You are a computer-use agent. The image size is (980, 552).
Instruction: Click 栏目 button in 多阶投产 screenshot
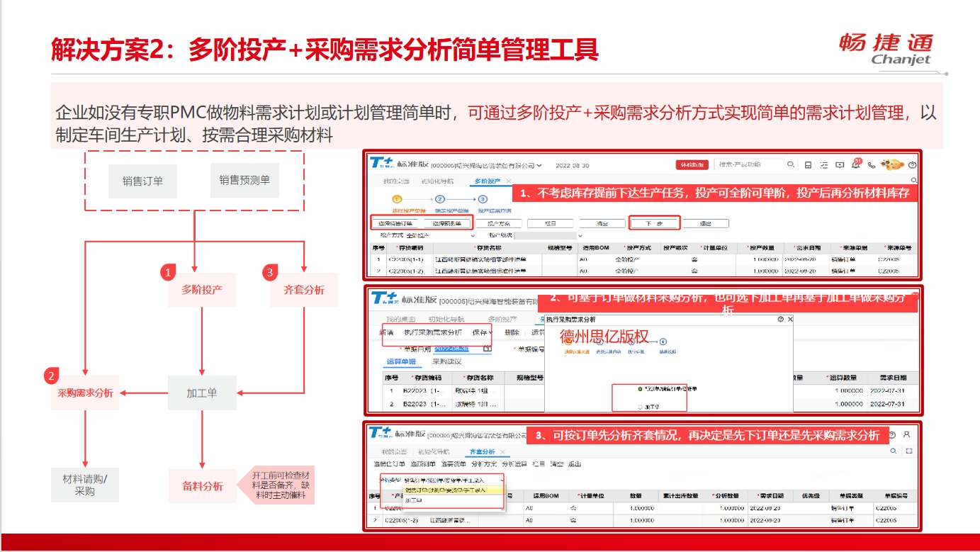pos(551,223)
